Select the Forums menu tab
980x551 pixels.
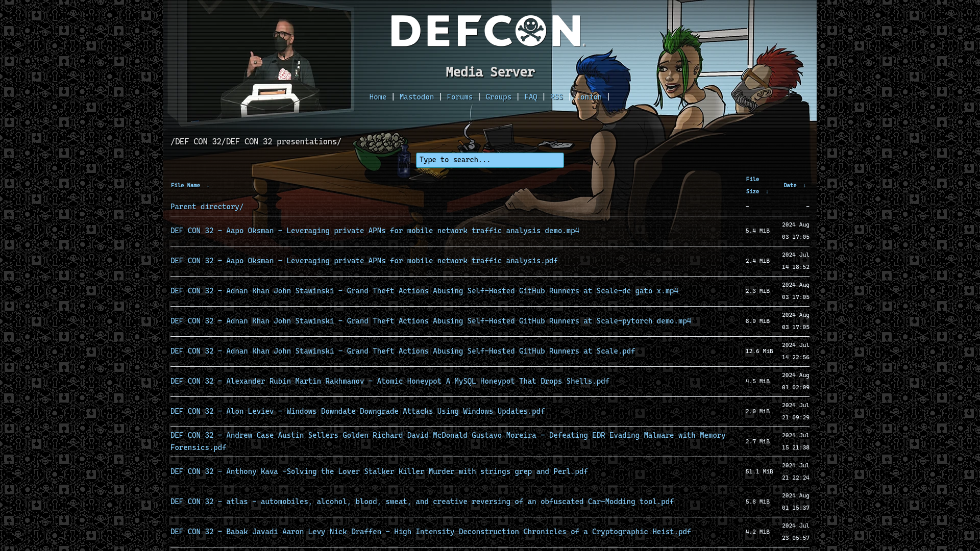click(460, 96)
